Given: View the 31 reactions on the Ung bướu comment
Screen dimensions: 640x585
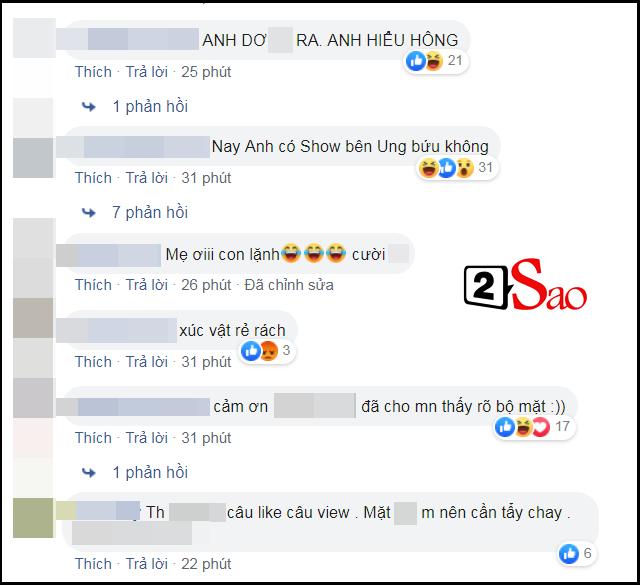Looking at the screenshot, I should tap(457, 168).
